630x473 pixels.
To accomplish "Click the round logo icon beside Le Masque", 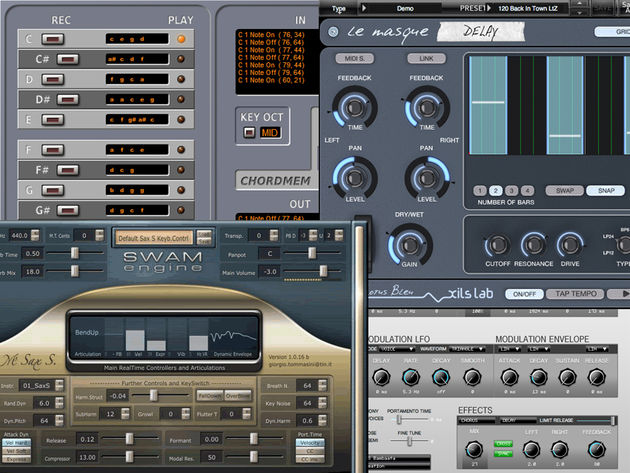I will [x=333, y=32].
